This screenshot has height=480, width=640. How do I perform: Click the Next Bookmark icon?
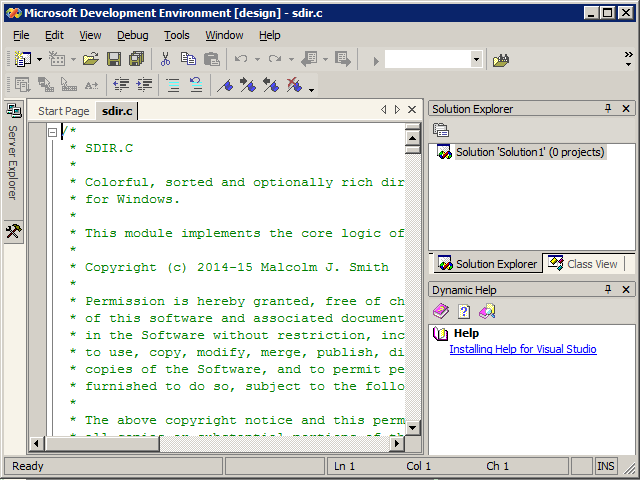(248, 85)
